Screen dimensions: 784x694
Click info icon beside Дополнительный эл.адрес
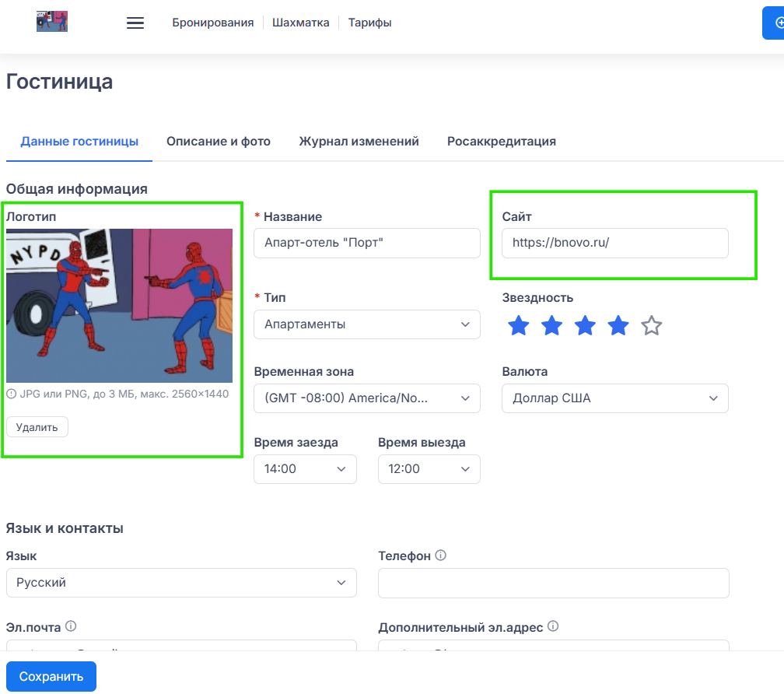pos(553,627)
